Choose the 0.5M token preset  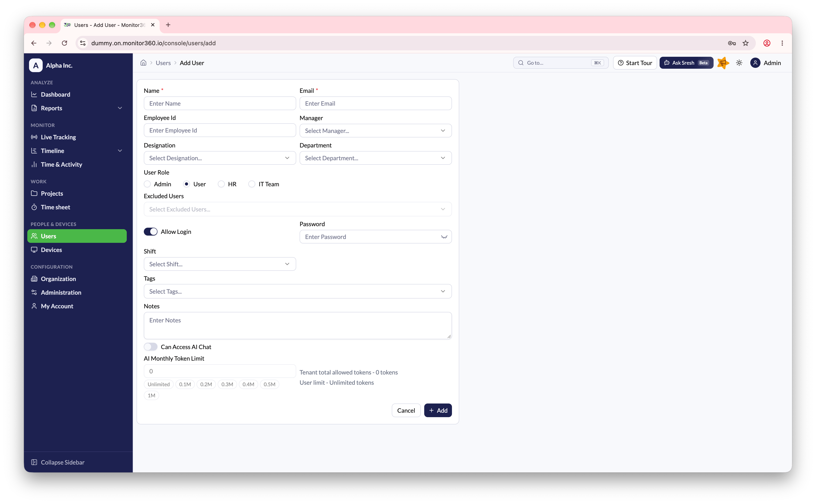[x=269, y=384]
